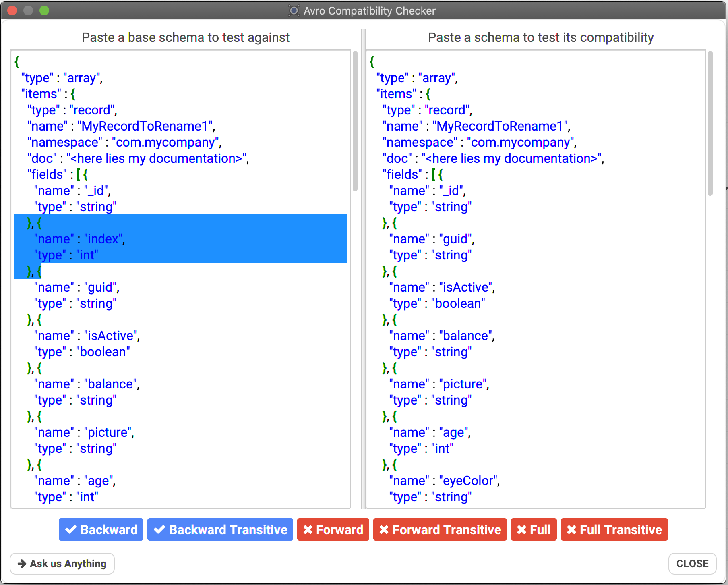
Task: Click the "isActive" line in base schema
Action: tap(87, 336)
